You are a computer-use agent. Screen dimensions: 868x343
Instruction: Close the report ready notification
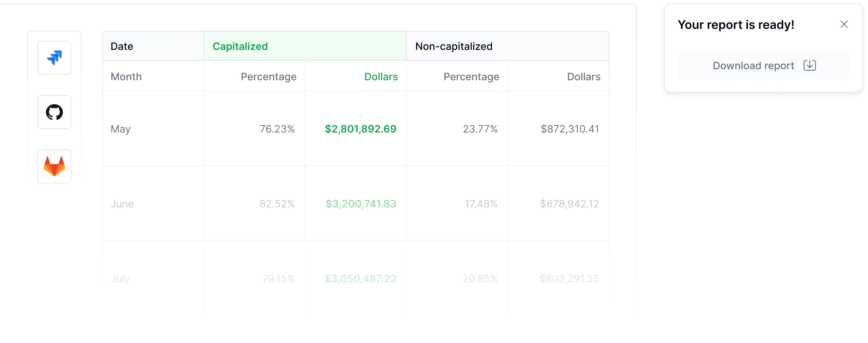844,24
